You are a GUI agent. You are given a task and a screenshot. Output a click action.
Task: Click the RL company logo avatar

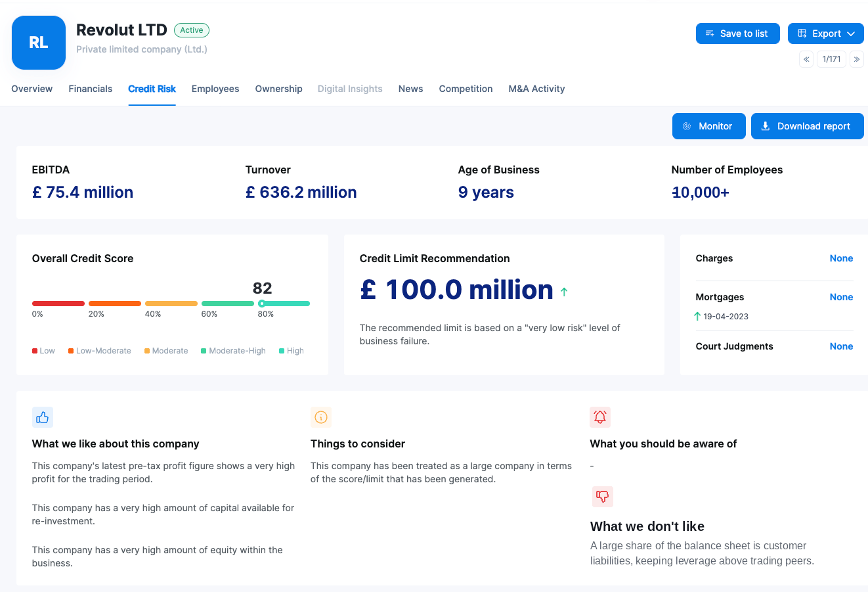pyautogui.click(x=39, y=43)
